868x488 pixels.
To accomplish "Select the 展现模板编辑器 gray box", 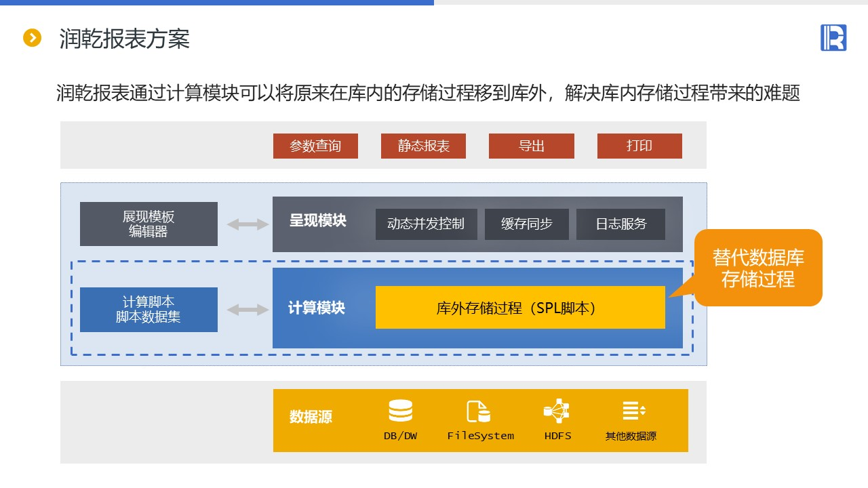I will click(x=149, y=224).
